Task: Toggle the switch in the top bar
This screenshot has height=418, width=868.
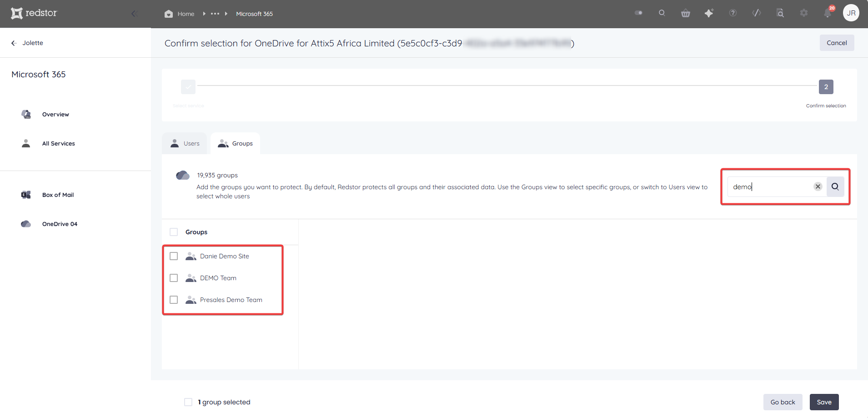Action: (639, 13)
